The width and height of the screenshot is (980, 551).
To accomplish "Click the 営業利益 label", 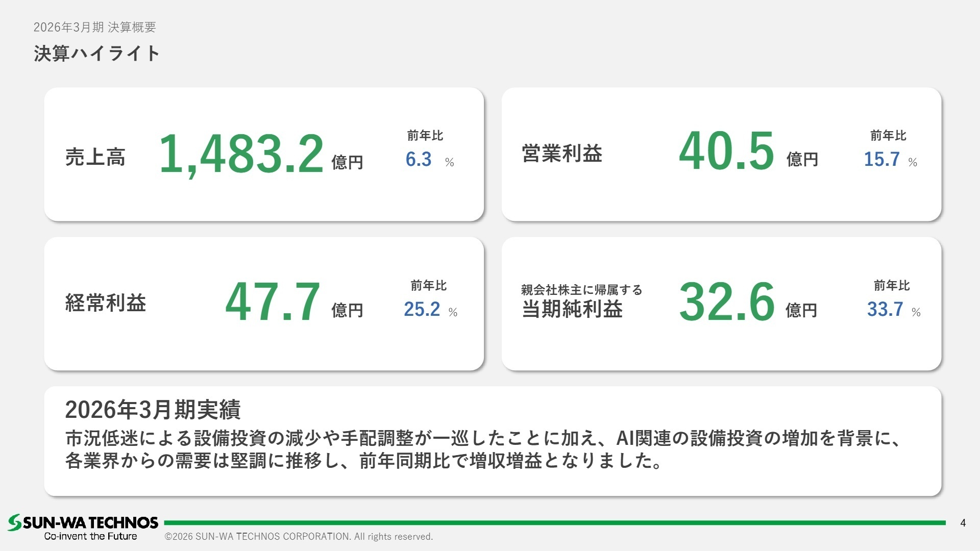I will (x=562, y=153).
